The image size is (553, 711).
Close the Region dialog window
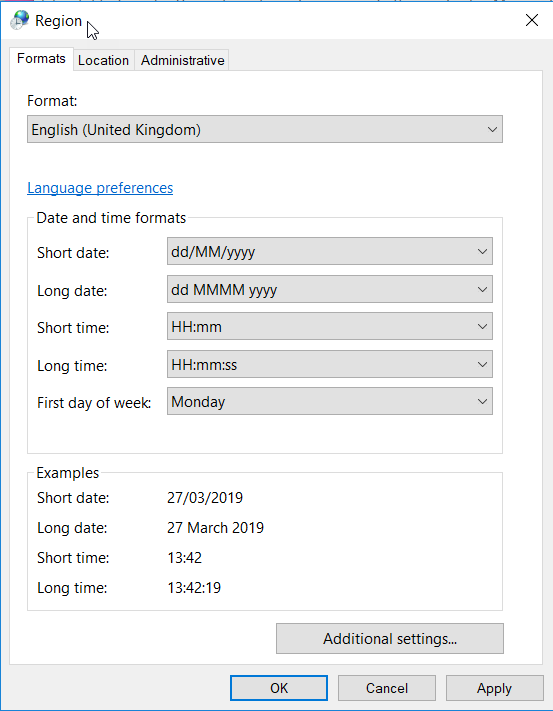[531, 20]
